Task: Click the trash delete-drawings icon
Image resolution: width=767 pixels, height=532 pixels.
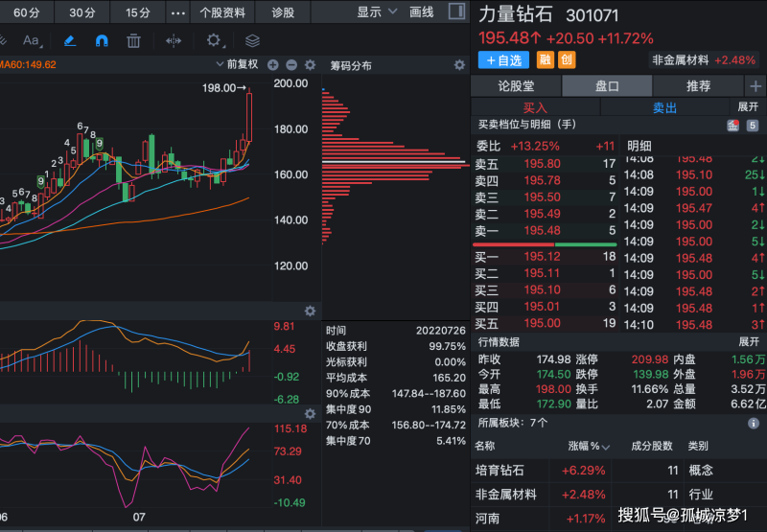Action: [x=133, y=40]
